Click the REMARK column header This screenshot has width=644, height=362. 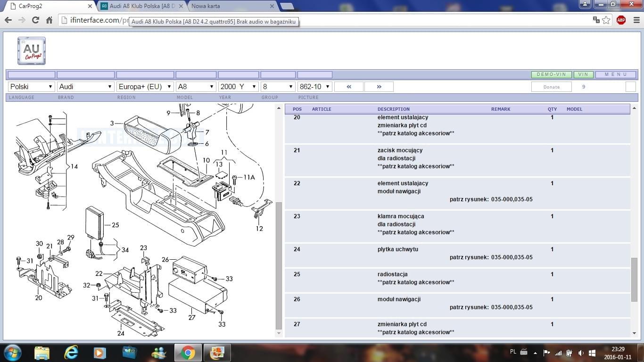(501, 109)
